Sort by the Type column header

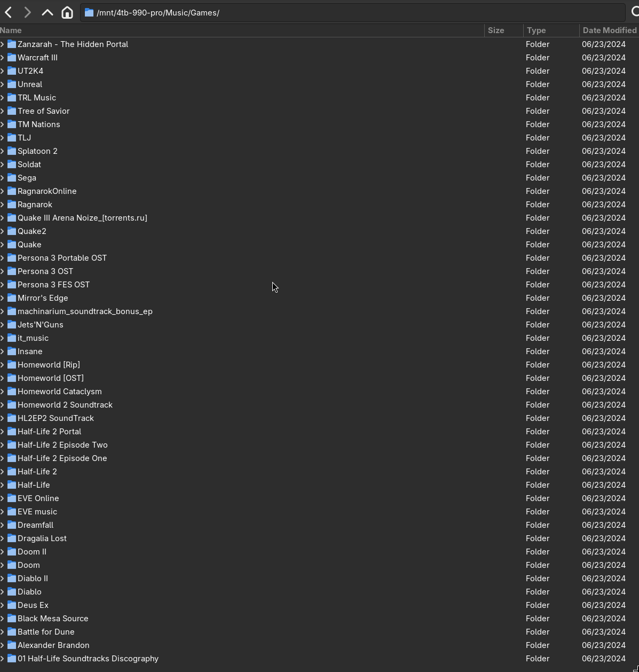pos(551,30)
